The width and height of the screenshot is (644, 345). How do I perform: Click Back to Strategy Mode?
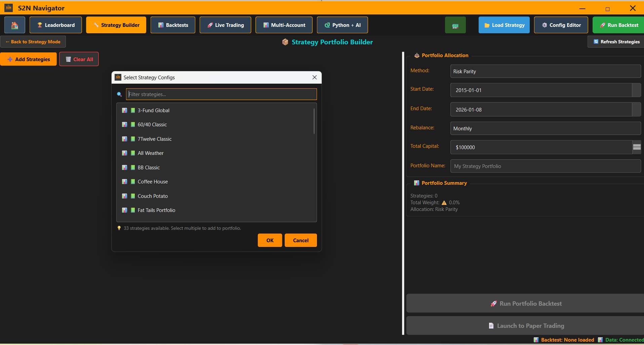pos(33,42)
